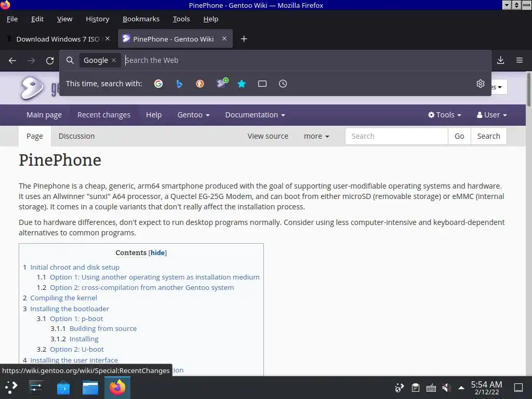532x399 pixels.
Task: Jump to Building from source
Action: [103, 328]
